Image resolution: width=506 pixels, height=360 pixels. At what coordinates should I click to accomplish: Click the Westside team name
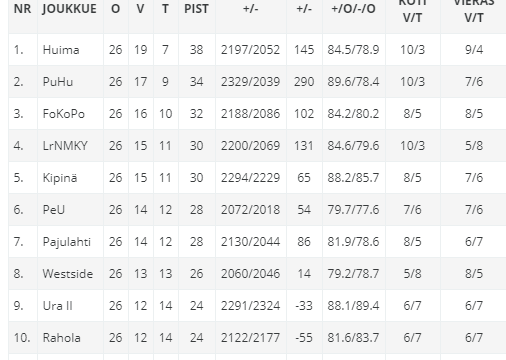pyautogui.click(x=68, y=274)
